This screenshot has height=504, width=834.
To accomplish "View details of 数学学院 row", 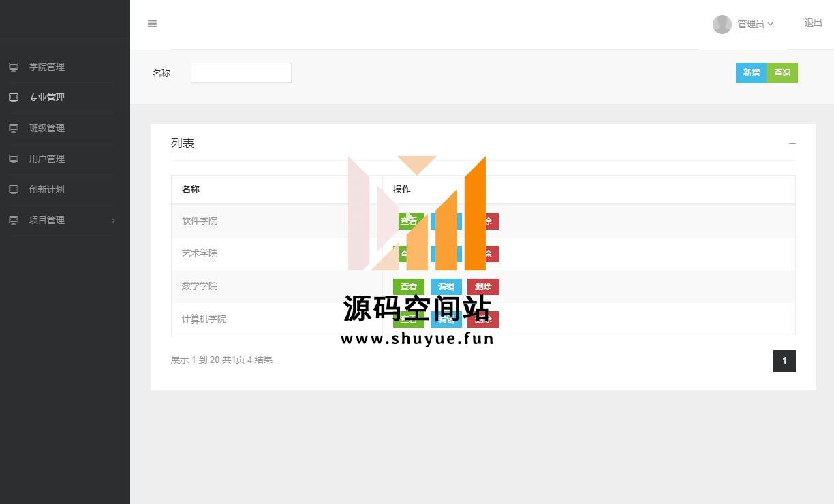I will click(408, 287).
